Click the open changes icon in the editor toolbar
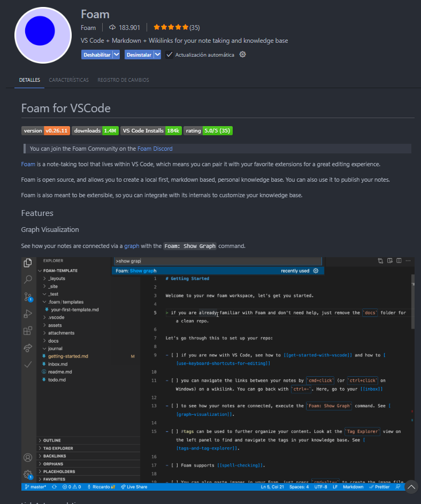This screenshot has width=421, height=504. (x=380, y=261)
